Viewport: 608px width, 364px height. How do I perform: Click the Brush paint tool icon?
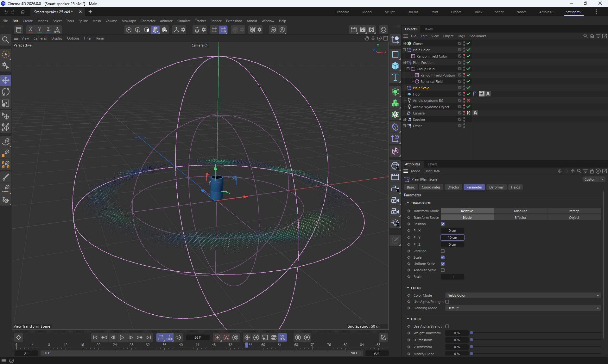[6, 177]
